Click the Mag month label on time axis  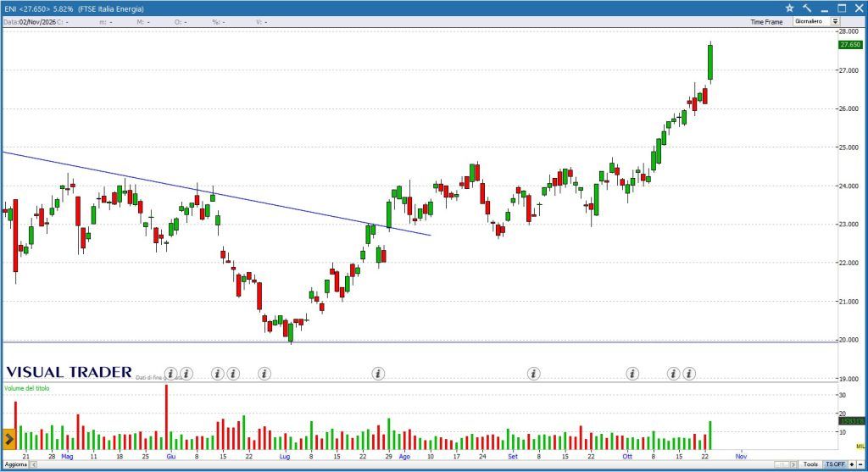point(67,457)
